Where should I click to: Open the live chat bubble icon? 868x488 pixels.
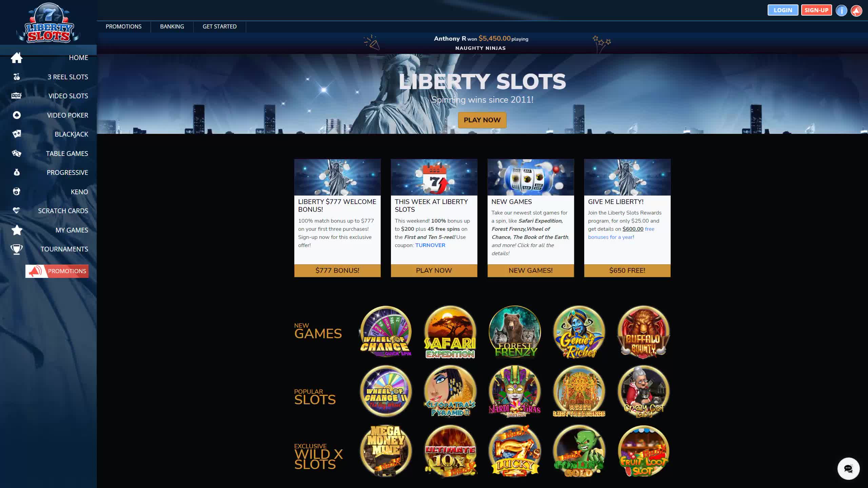coord(848,469)
